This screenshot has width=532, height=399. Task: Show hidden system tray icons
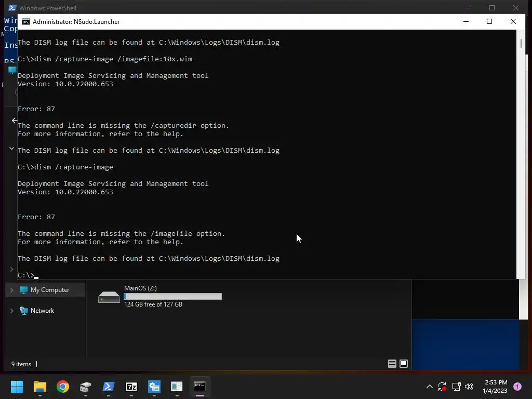click(430, 387)
